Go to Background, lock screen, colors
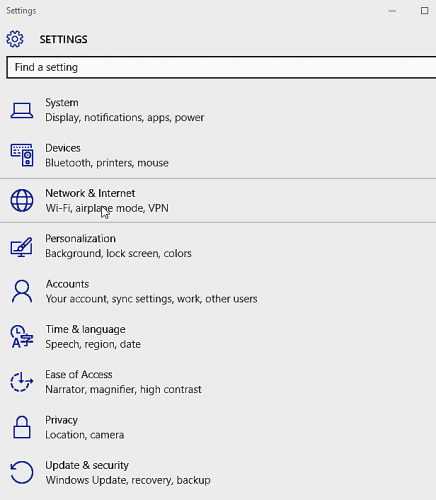 click(x=118, y=254)
